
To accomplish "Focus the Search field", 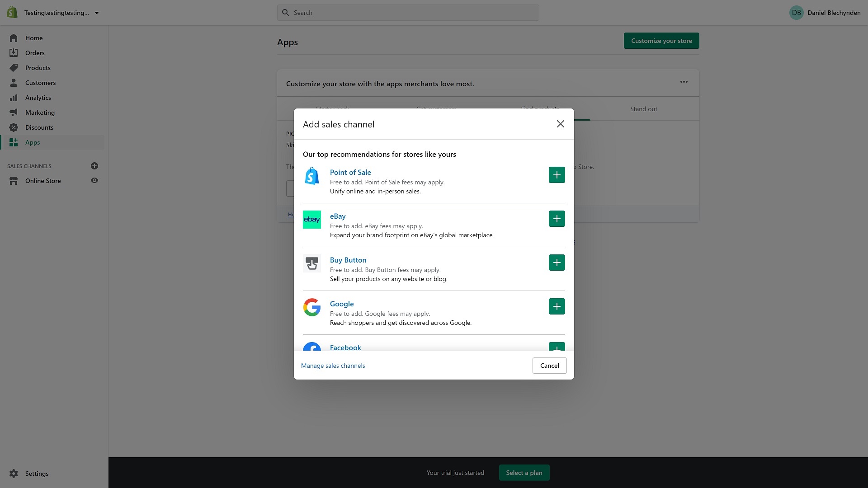I will coord(408,13).
